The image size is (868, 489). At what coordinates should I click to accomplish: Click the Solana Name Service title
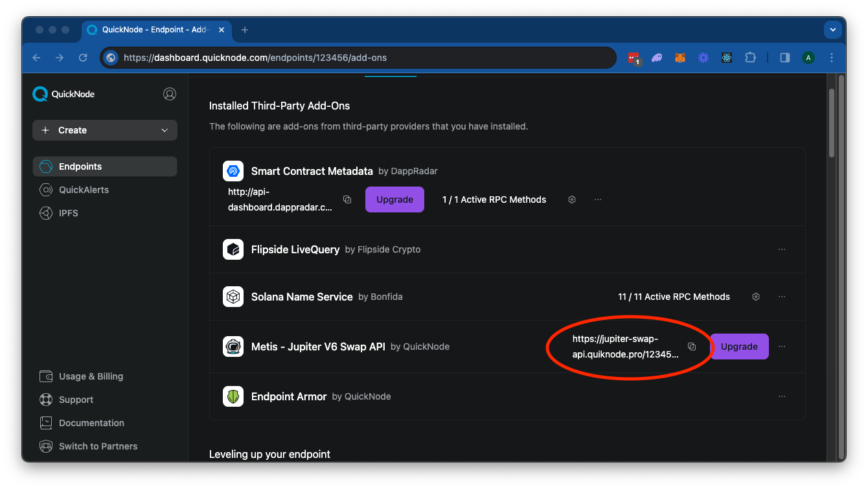[302, 297]
